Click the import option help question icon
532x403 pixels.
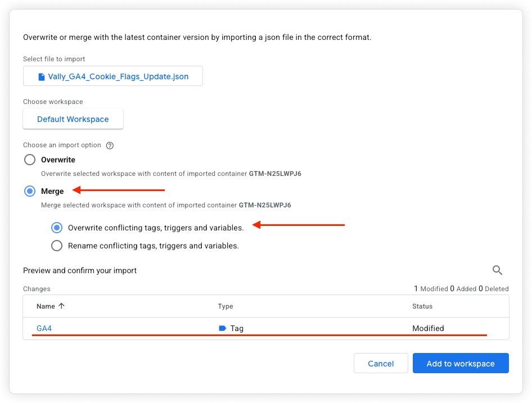110,146
